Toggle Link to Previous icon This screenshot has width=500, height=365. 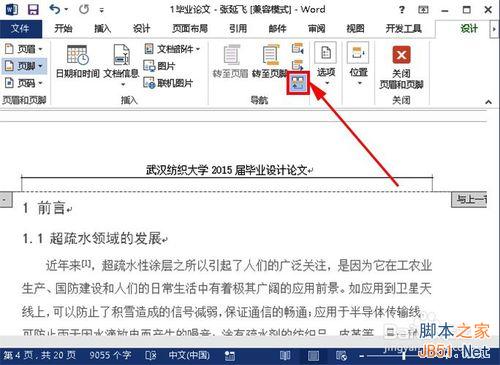click(x=298, y=82)
